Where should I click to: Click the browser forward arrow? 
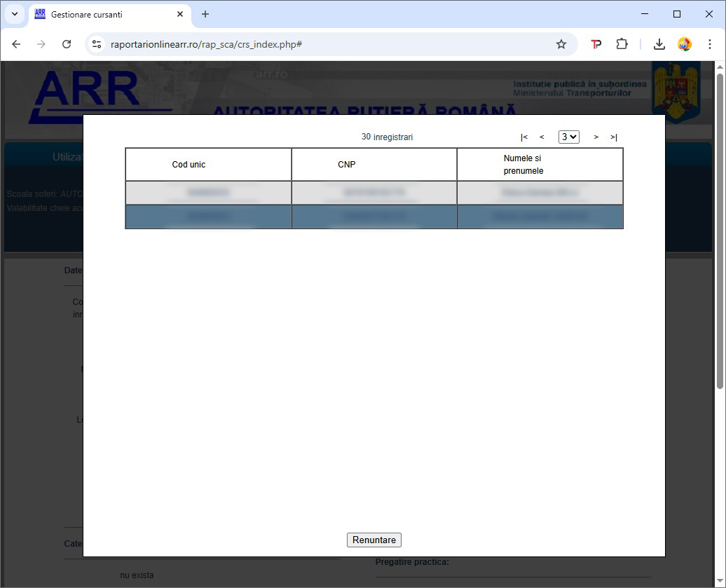(41, 44)
